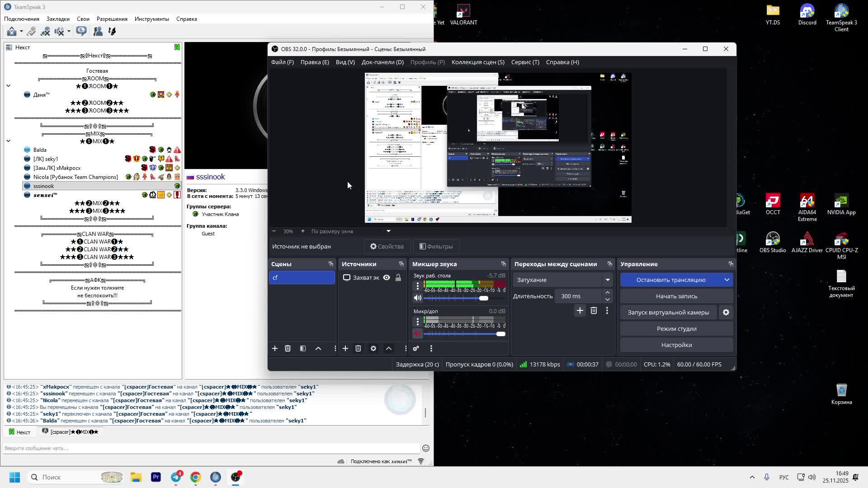This screenshot has width=868, height=488.
Task: Remove transition with trash icon
Action: click(594, 310)
